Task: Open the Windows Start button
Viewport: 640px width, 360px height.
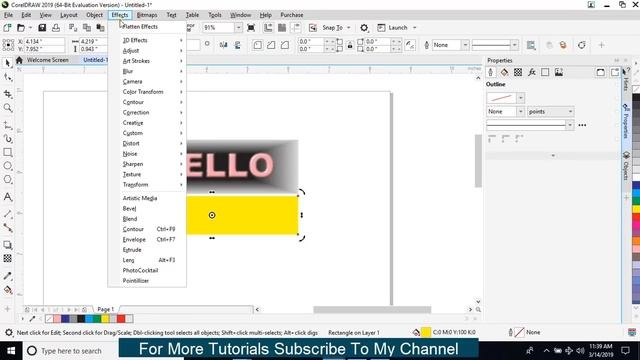Action: (x=11, y=351)
